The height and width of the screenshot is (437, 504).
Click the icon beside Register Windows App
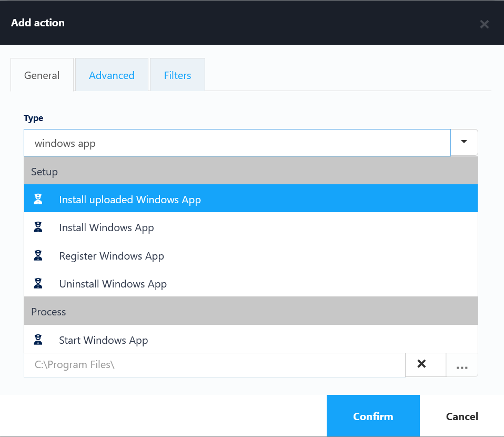[38, 255]
